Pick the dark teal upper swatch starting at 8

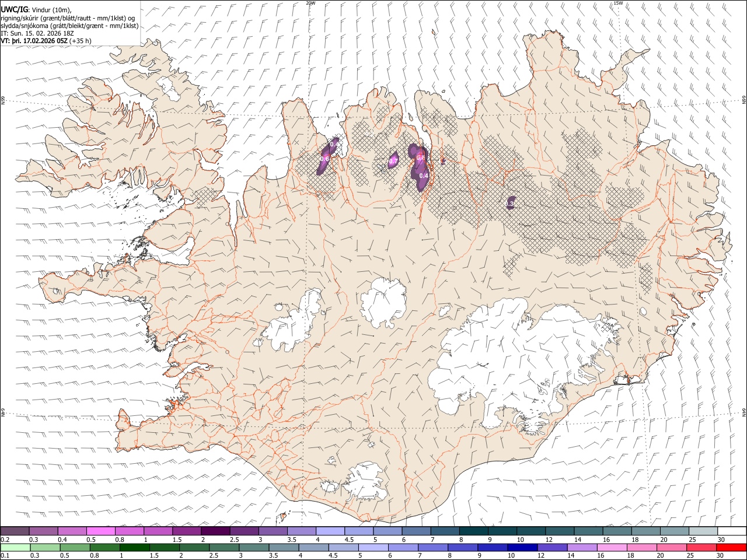point(473,531)
